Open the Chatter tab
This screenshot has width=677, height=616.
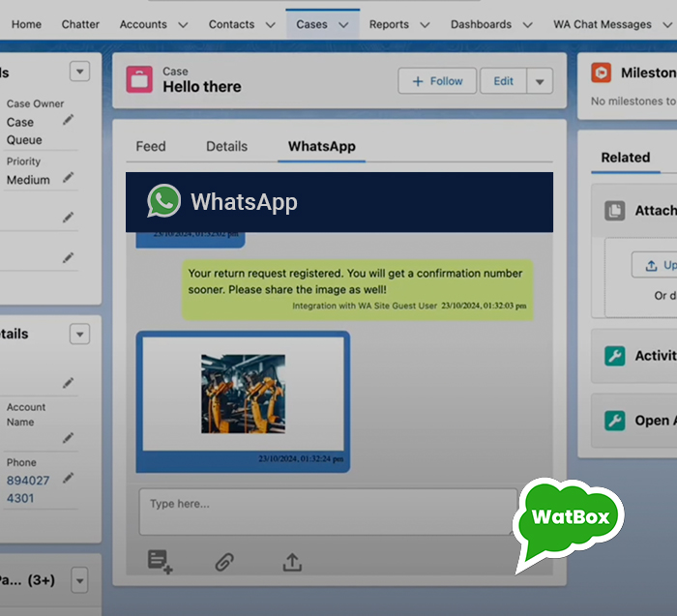[x=80, y=24]
